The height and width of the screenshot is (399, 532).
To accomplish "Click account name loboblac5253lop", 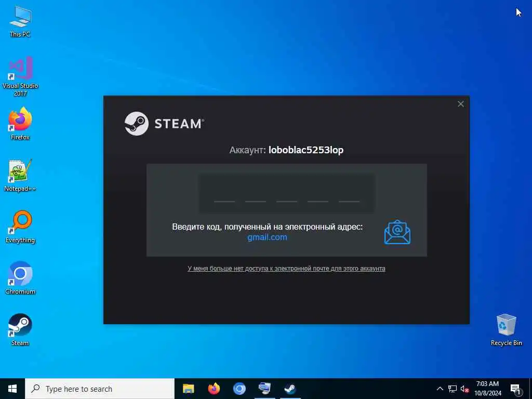I will [x=305, y=150].
